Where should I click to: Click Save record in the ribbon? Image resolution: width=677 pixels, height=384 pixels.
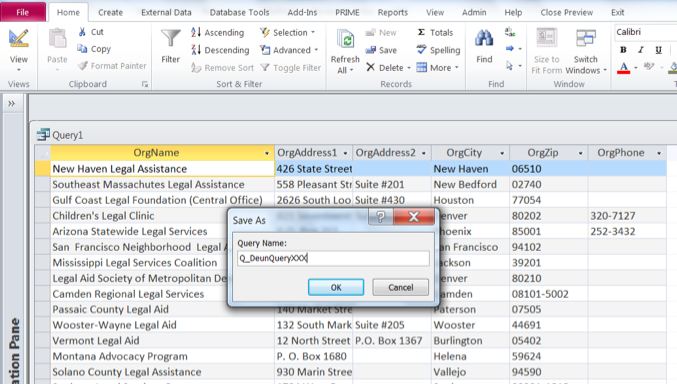click(x=381, y=50)
